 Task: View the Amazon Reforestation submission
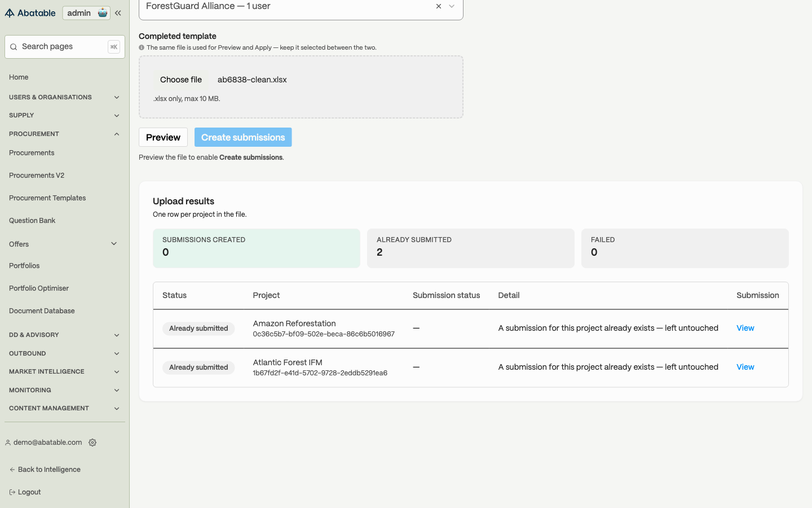(x=745, y=328)
